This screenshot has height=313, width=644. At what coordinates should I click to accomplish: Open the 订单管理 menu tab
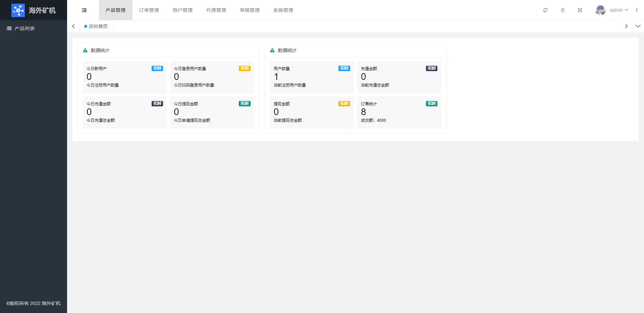(149, 10)
